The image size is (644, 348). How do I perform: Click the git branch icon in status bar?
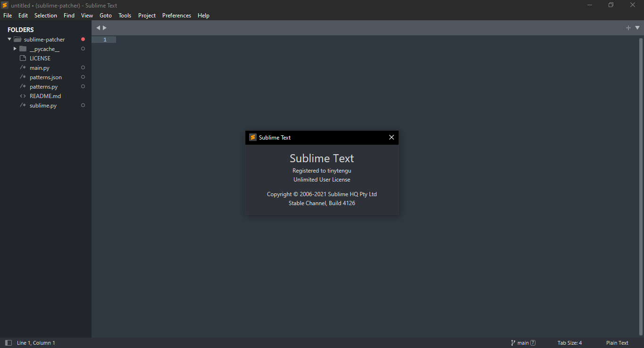coord(513,343)
